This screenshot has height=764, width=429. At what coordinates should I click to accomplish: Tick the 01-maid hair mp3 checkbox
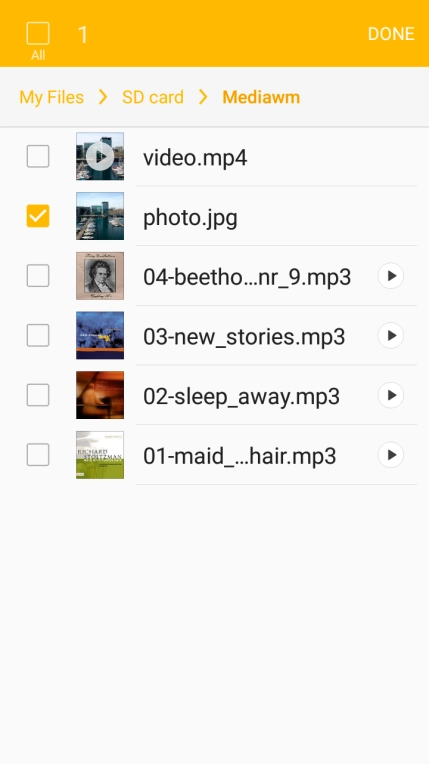pos(38,455)
